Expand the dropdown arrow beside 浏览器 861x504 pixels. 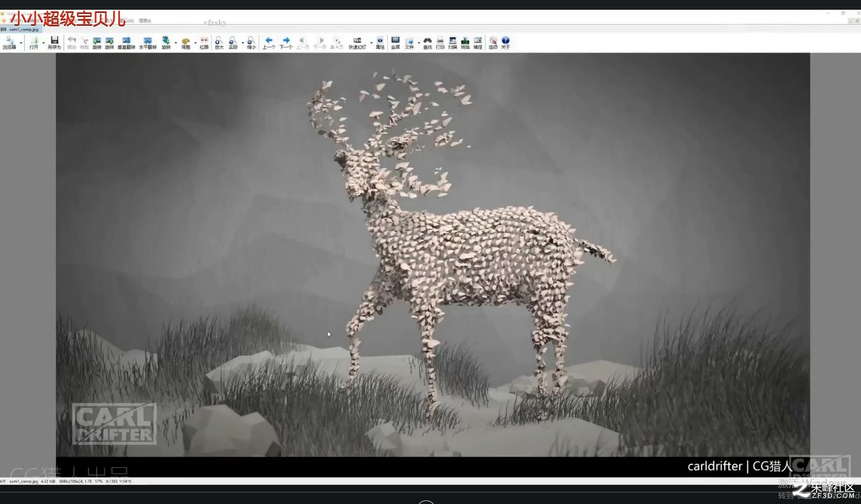[21, 43]
